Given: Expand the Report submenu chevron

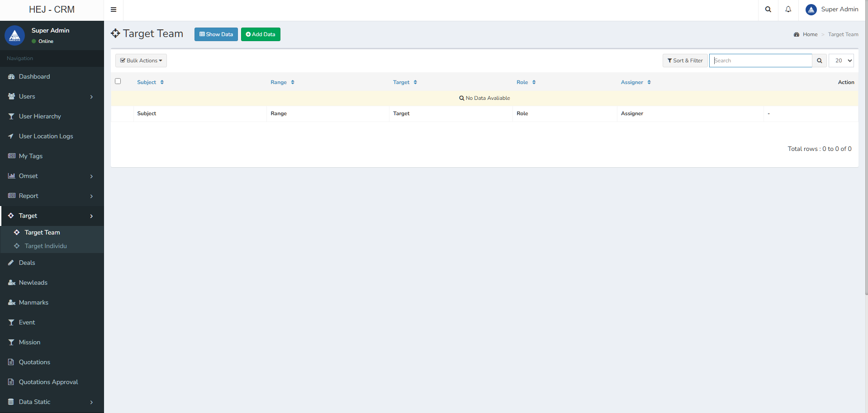Looking at the screenshot, I should pos(91,196).
